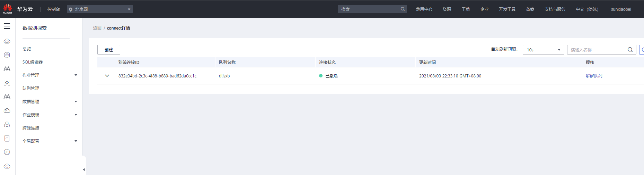Click the 解绑队列 link for dlisxb
This screenshot has width=644, height=175.
coord(594,76)
